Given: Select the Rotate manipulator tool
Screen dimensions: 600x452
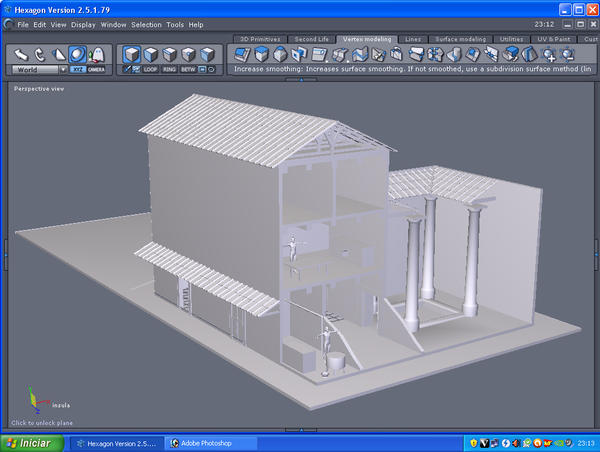Looking at the screenshot, I should (x=39, y=54).
